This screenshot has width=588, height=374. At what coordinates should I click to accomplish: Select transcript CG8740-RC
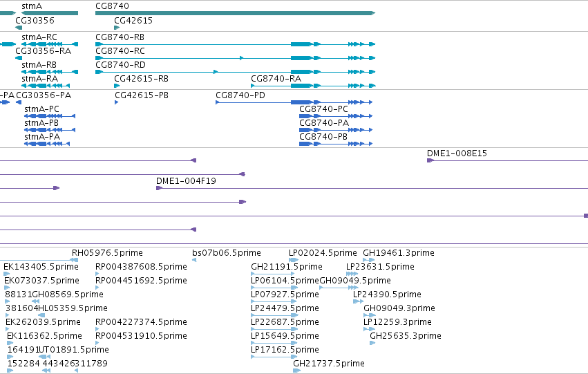pos(235,58)
